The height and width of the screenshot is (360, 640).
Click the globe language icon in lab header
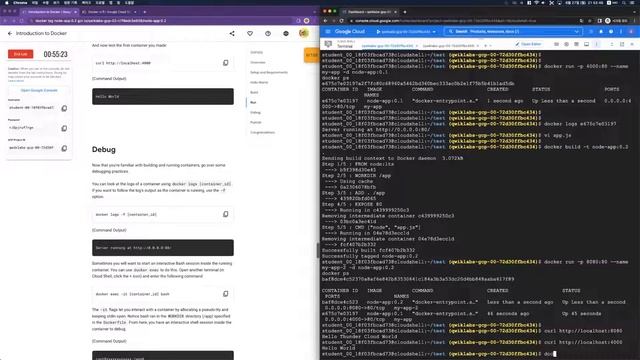(286, 33)
